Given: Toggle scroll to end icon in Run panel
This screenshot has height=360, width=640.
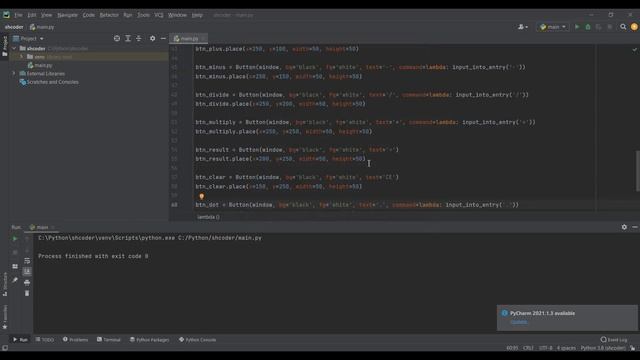Looking at the screenshot, I should (27, 271).
